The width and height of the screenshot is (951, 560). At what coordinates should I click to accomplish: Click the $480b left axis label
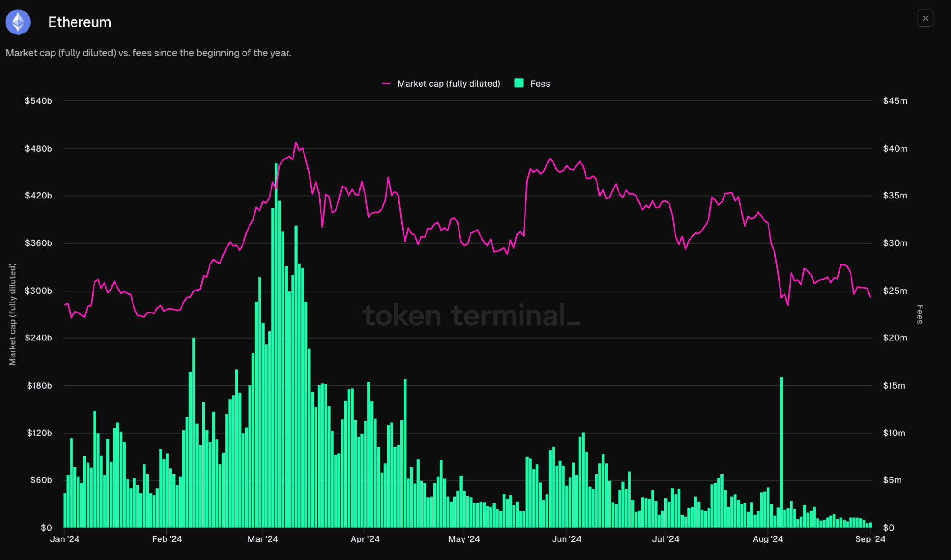(39, 148)
